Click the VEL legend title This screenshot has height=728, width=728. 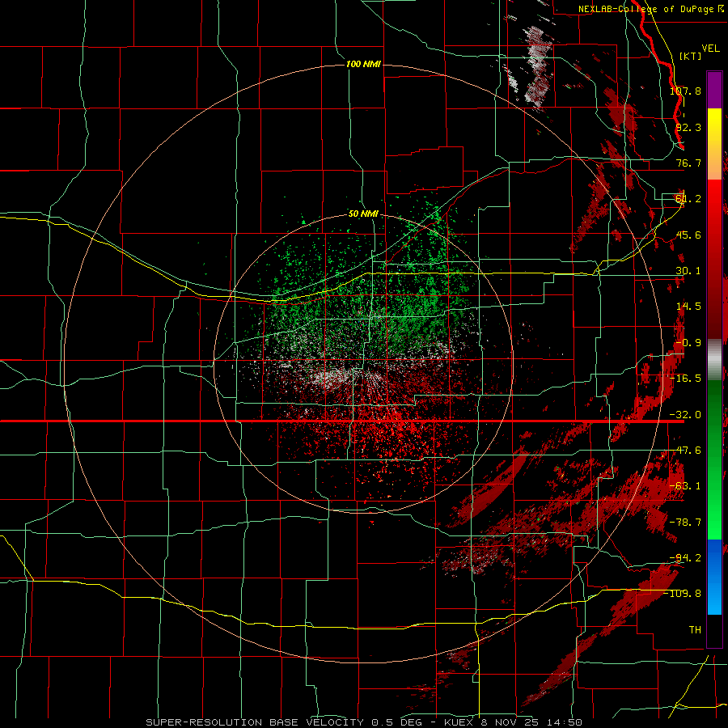coord(711,49)
